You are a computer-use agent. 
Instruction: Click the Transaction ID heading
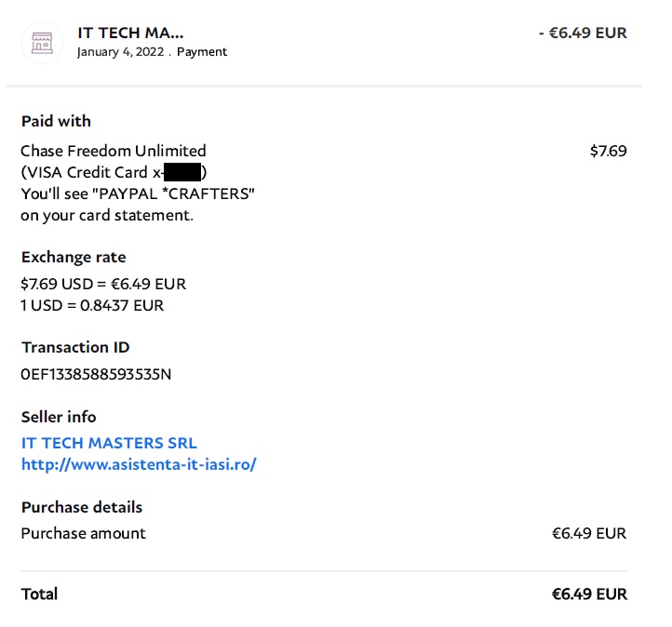tap(75, 347)
